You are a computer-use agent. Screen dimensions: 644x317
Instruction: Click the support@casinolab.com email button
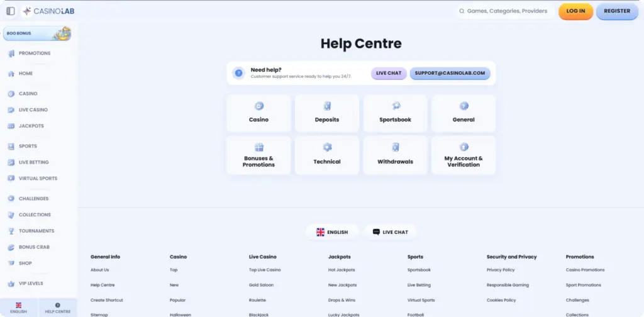pos(450,73)
